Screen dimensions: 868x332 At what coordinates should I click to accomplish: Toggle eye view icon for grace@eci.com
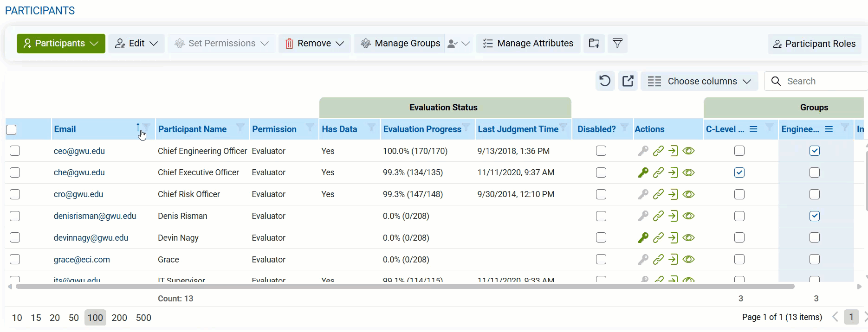pos(689,259)
